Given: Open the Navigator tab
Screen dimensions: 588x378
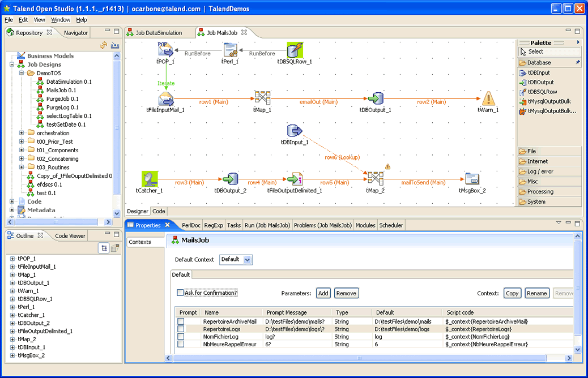Looking at the screenshot, I should [x=76, y=33].
